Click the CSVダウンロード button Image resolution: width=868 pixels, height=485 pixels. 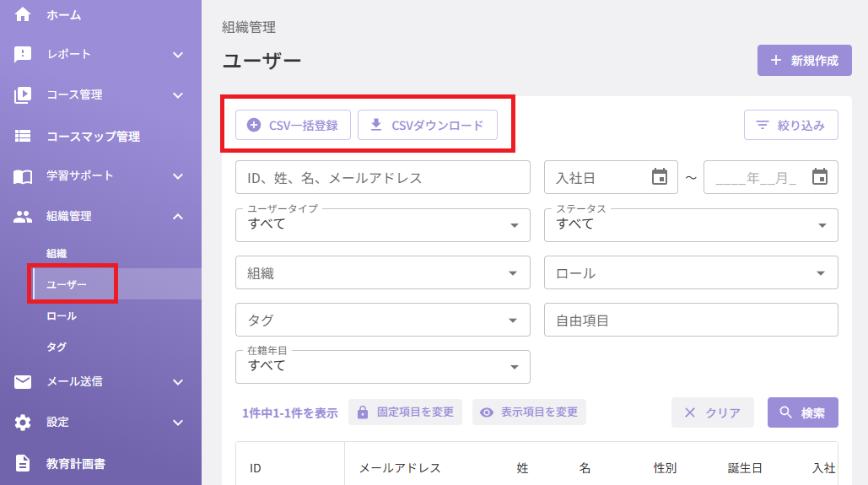tap(428, 125)
